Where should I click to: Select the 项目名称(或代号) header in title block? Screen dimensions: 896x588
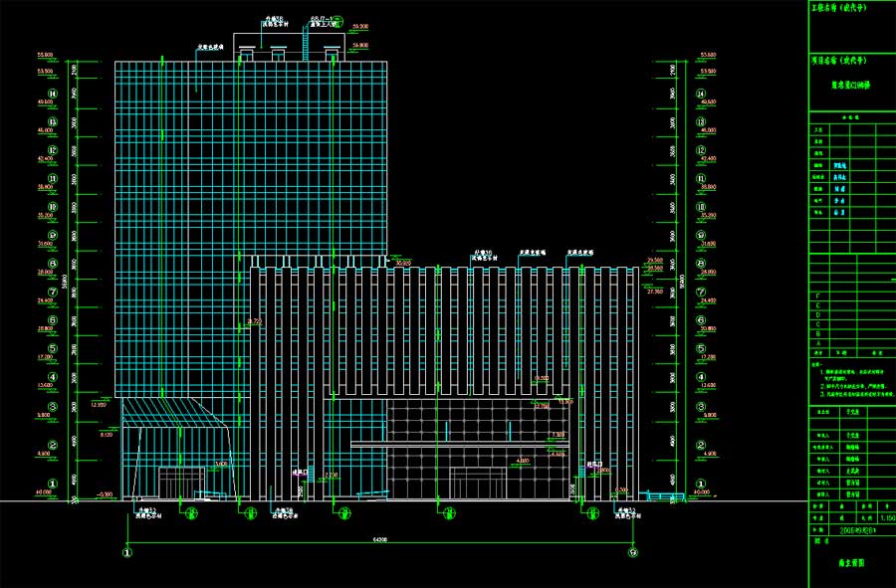(838, 60)
